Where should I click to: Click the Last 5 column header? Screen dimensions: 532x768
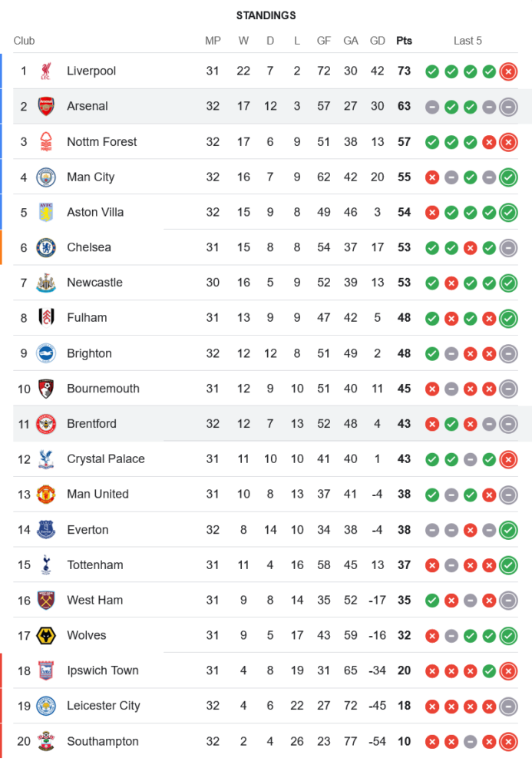click(468, 41)
